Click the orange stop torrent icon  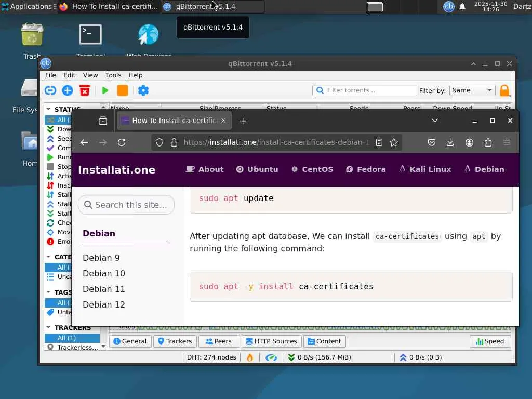tap(123, 90)
